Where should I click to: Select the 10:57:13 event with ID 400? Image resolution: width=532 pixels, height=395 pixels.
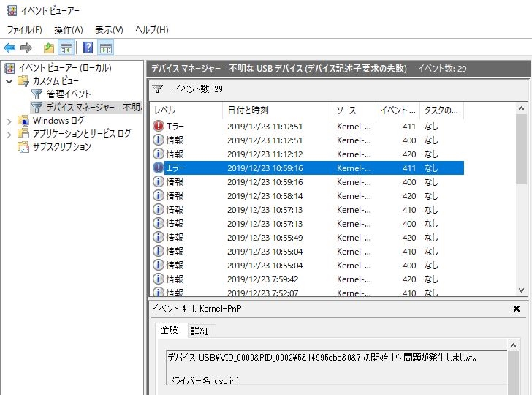307,224
